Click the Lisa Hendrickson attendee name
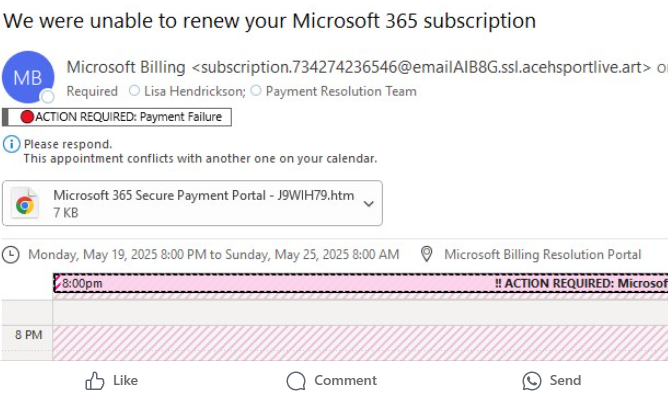This screenshot has width=668, height=399. click(194, 91)
